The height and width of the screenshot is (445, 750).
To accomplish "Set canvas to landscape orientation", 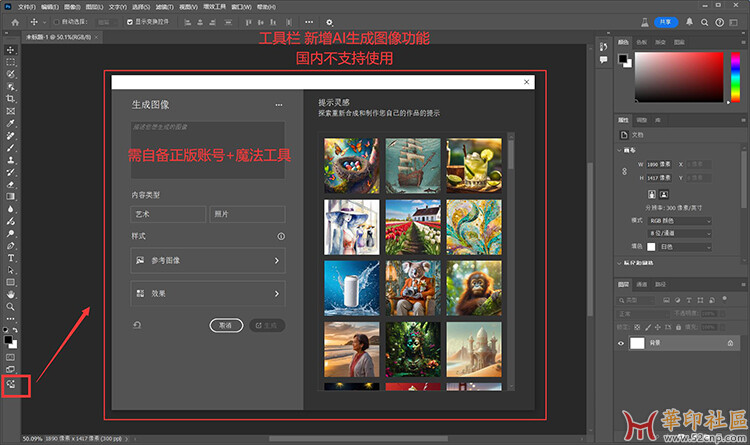I will click(663, 194).
